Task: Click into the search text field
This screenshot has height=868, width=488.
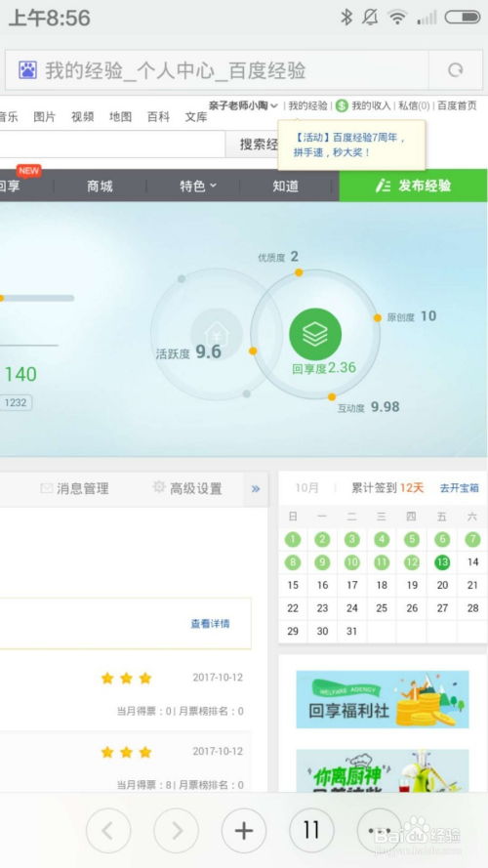Action: tap(112, 145)
